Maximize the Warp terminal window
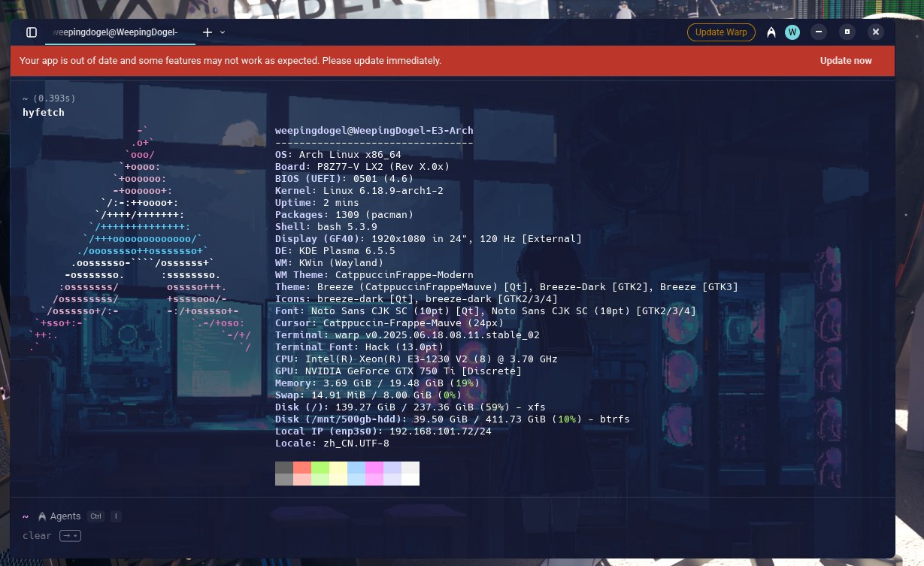Screen dimensions: 924x566 (847, 32)
